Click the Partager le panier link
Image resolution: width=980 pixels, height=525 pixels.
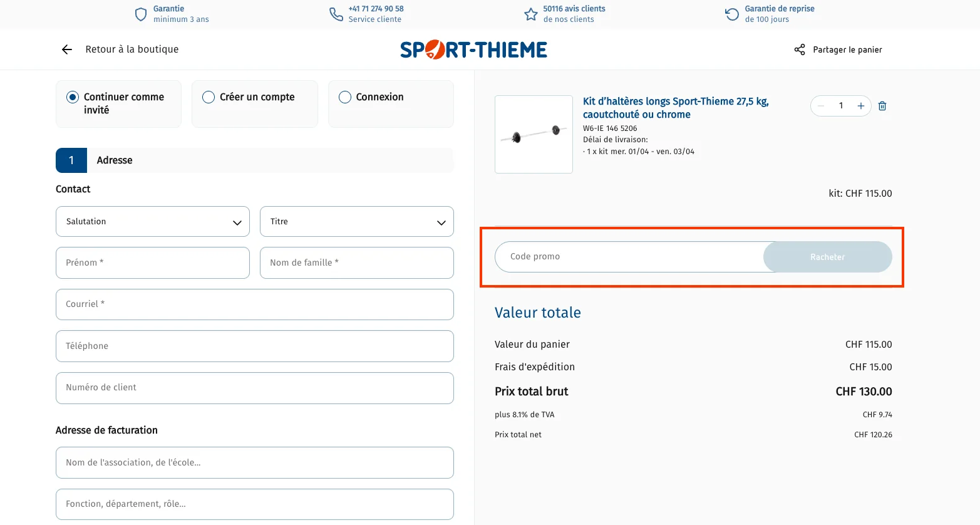[x=847, y=49]
